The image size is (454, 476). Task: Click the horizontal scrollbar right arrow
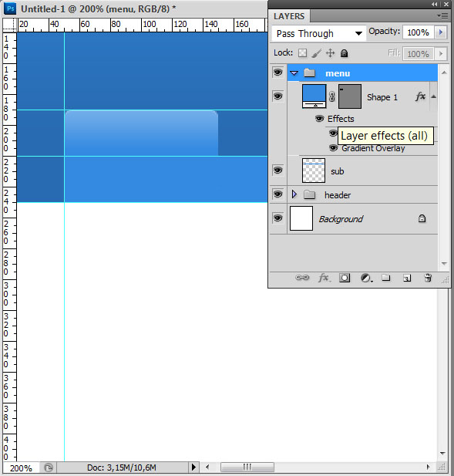(x=428, y=467)
